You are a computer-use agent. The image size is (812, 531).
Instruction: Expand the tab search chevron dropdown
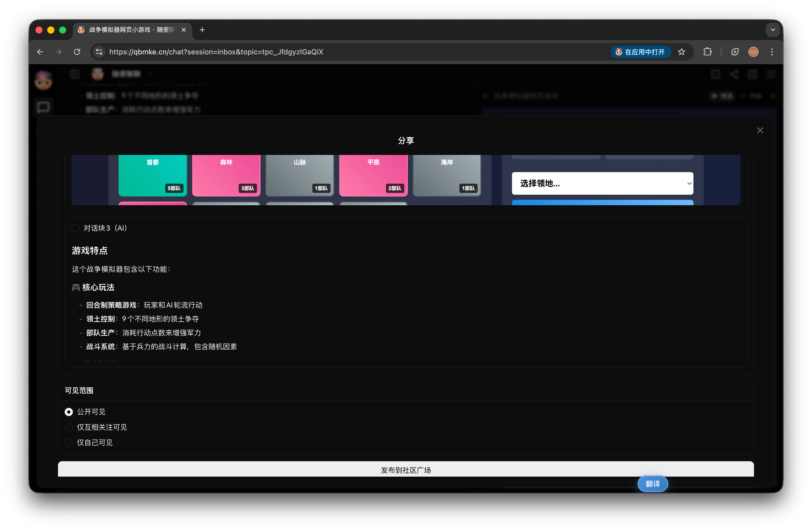coord(773,30)
